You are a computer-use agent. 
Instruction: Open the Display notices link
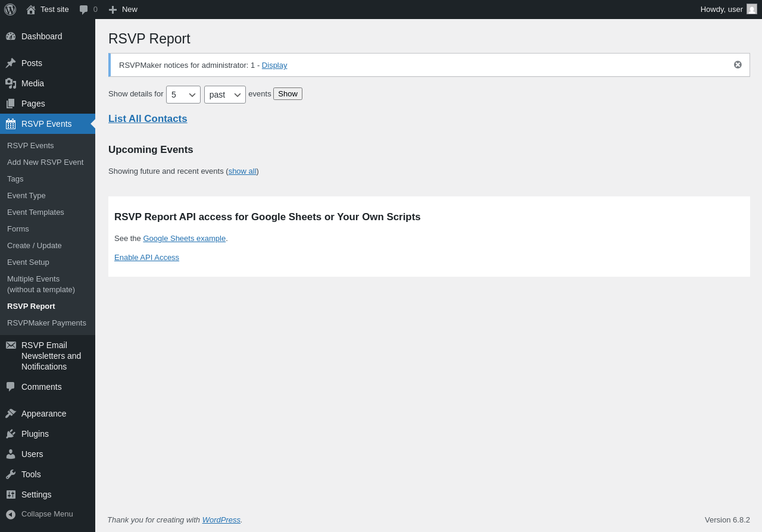coord(274,65)
